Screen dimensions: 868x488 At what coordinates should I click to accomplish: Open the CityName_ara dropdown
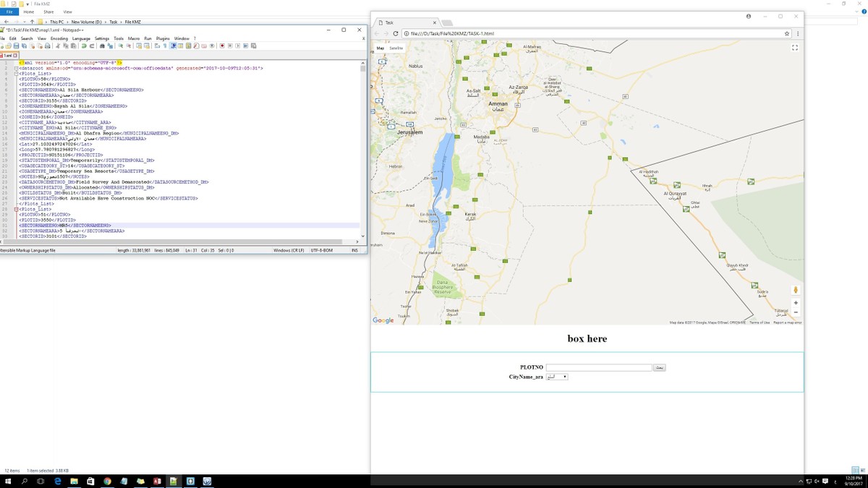[557, 377]
